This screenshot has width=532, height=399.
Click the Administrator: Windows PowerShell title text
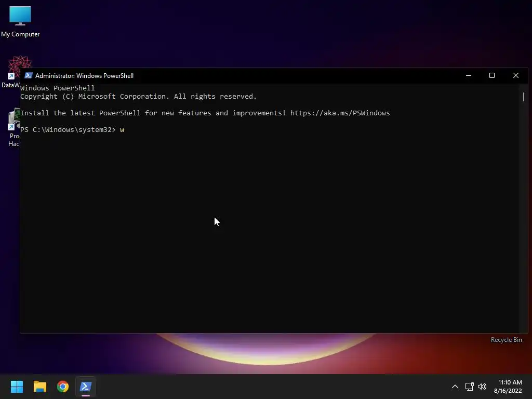(85, 76)
